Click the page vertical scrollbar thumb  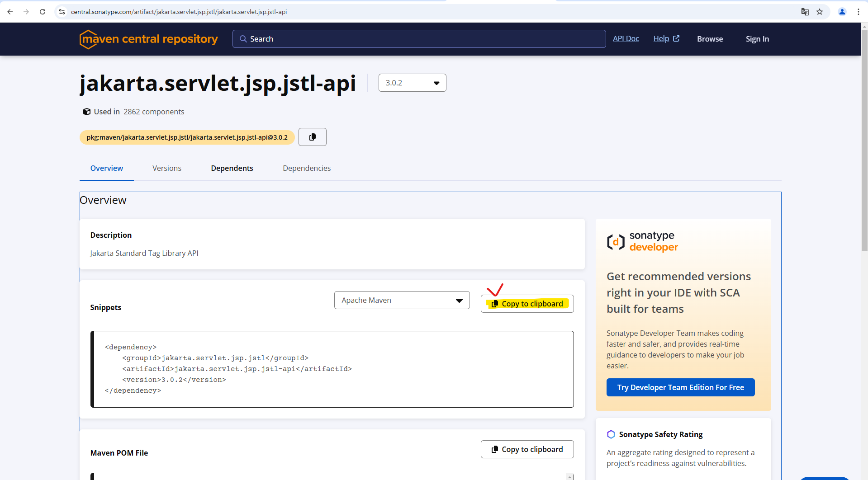[864, 140]
